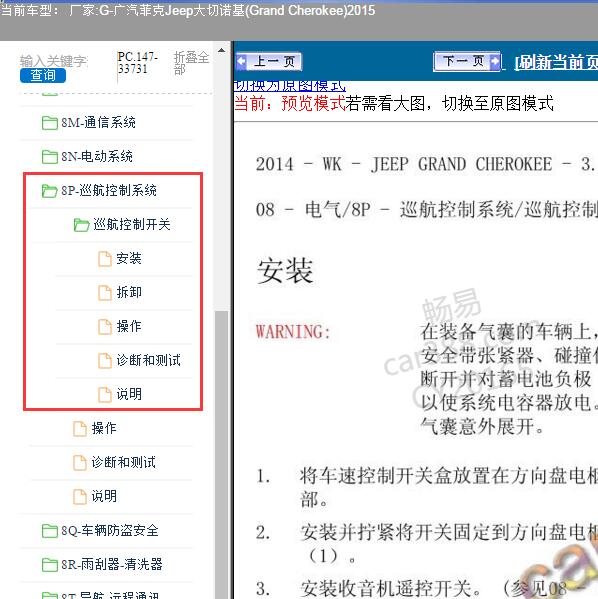598x599 pixels.
Task: Select the 8P-level 诊断和测试 text
Action: (x=123, y=462)
